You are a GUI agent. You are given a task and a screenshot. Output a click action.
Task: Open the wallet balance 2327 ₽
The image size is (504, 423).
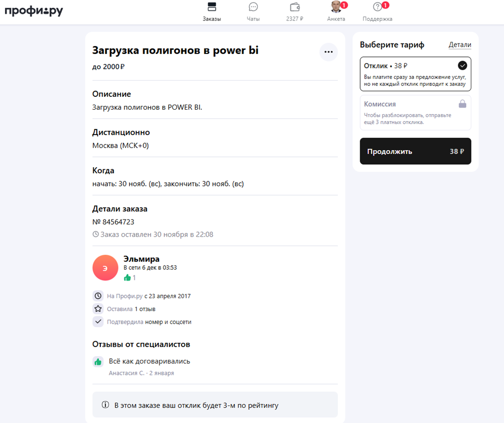295,12
